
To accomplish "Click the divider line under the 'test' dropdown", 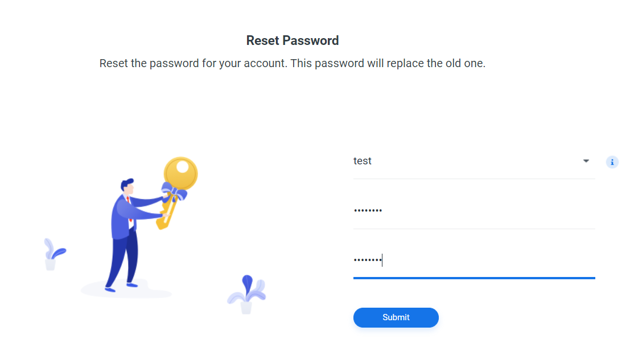I will click(x=474, y=179).
